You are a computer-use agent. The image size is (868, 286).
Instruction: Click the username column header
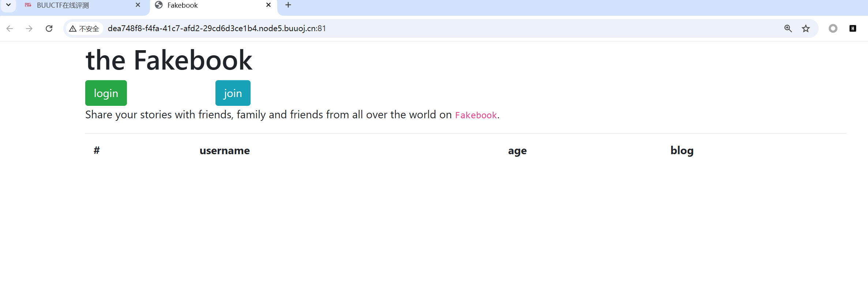coord(225,151)
